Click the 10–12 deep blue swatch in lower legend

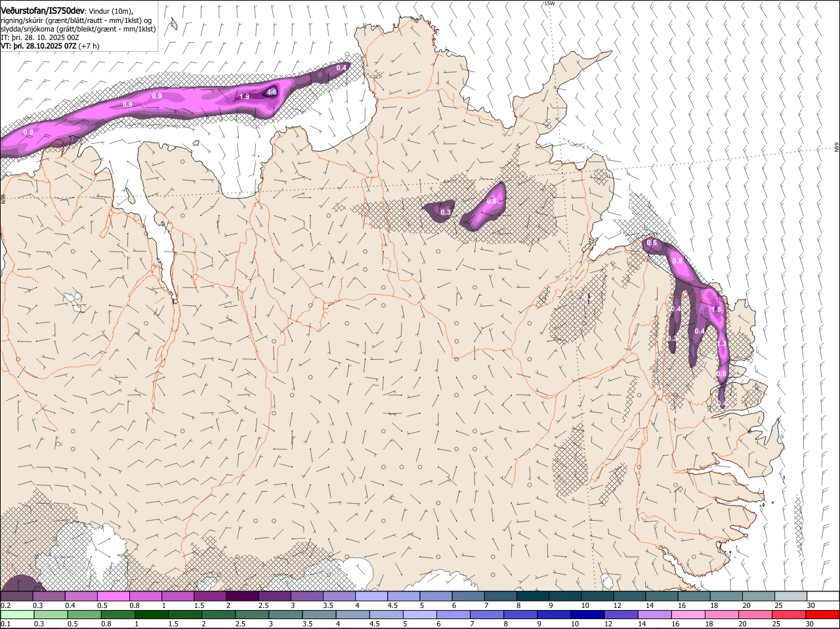[x=587, y=615]
